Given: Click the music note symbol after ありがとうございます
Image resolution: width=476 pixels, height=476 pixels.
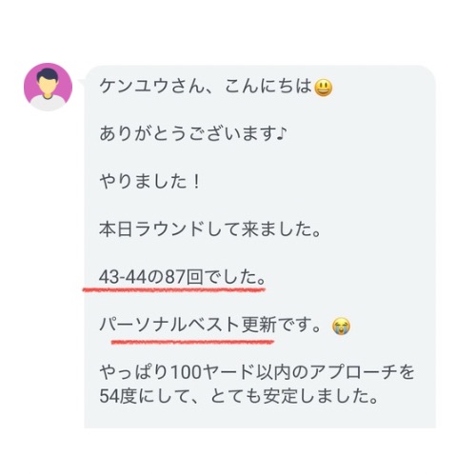Looking at the screenshot, I should coord(282,133).
